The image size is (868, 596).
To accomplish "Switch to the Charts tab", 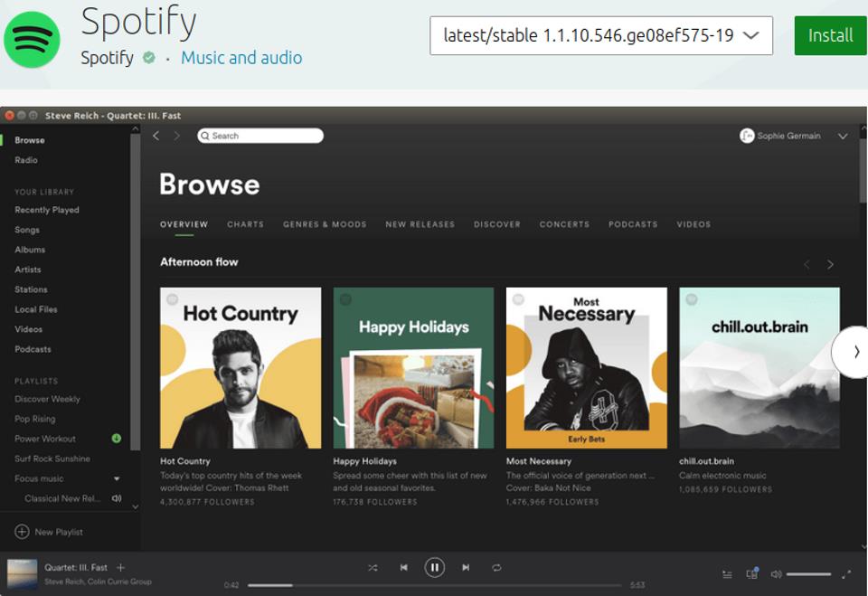I will click(x=245, y=224).
